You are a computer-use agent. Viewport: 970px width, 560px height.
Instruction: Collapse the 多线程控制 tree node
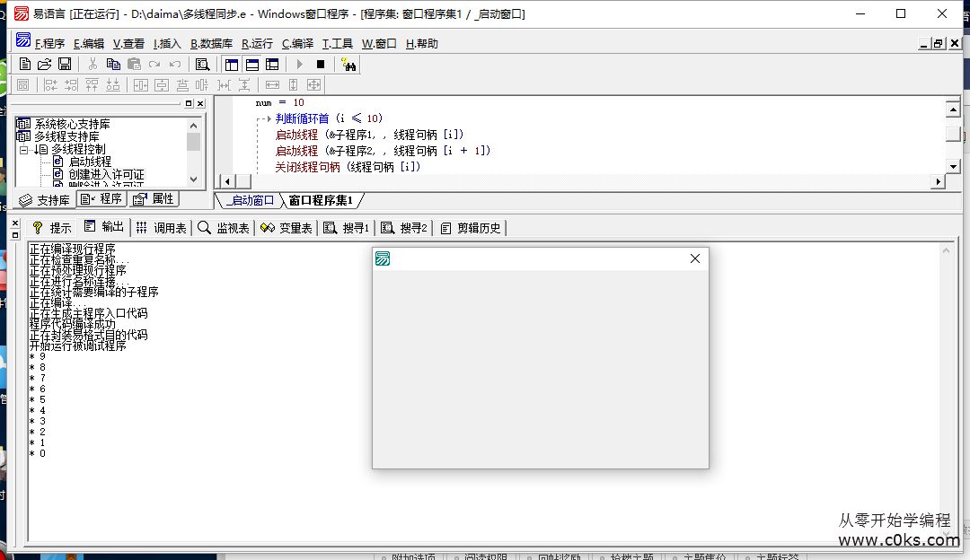pyautogui.click(x=24, y=149)
